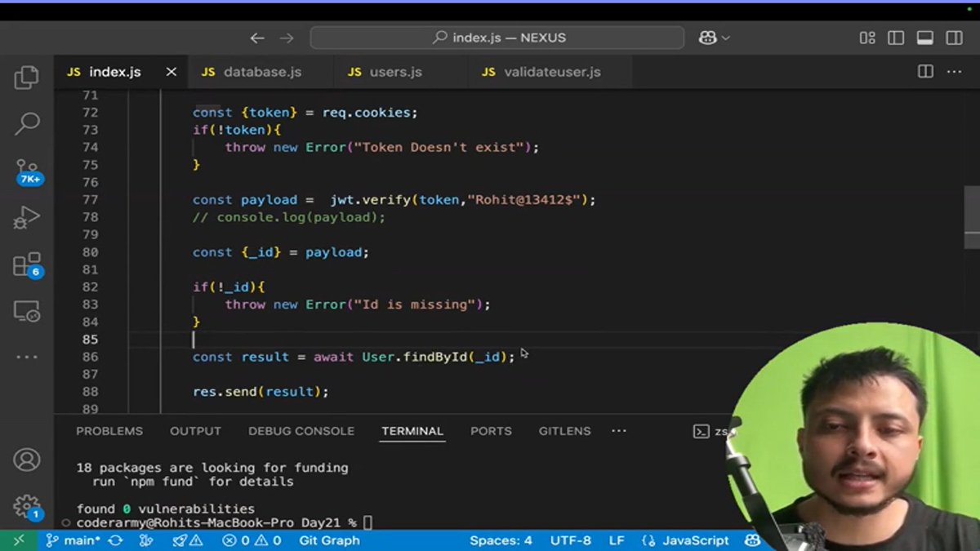
Task: Click Copilot status icon in status bar
Action: tap(751, 540)
